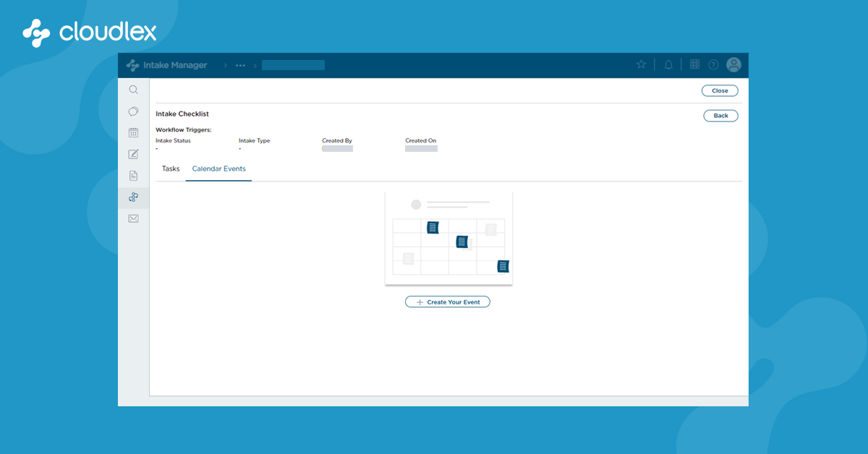Viewport: 868px width, 454px height.
Task: Open the chat bubbles sidebar icon
Action: pos(133,111)
